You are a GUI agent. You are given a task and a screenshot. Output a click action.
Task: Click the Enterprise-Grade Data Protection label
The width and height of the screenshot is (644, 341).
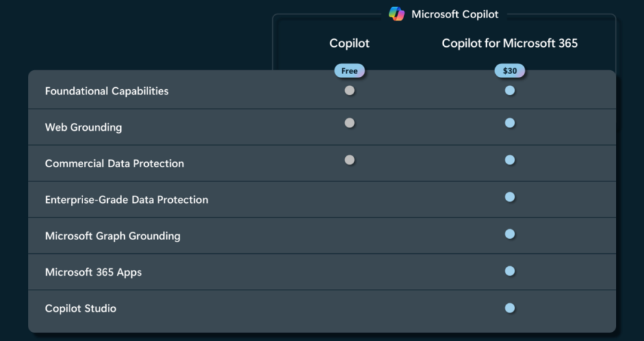click(x=127, y=200)
